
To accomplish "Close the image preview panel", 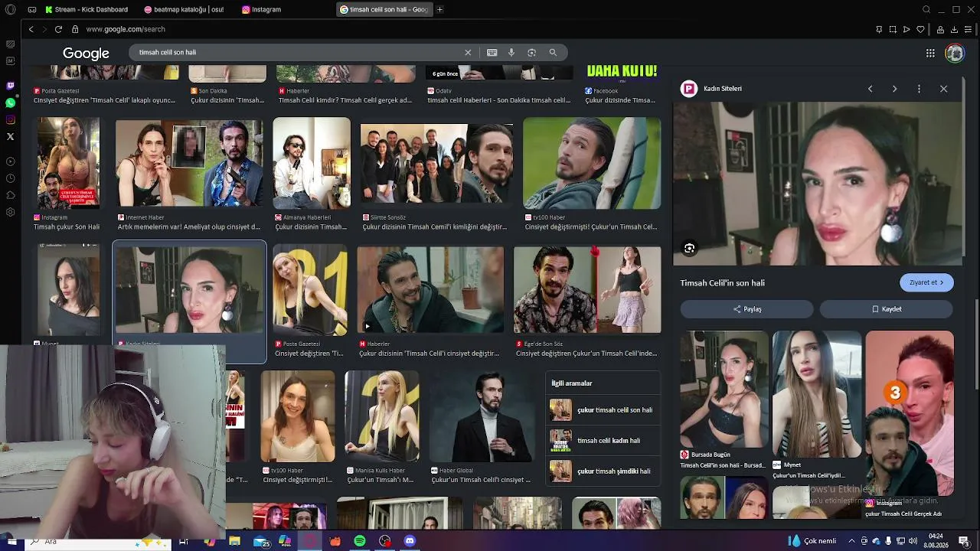I will coord(943,89).
